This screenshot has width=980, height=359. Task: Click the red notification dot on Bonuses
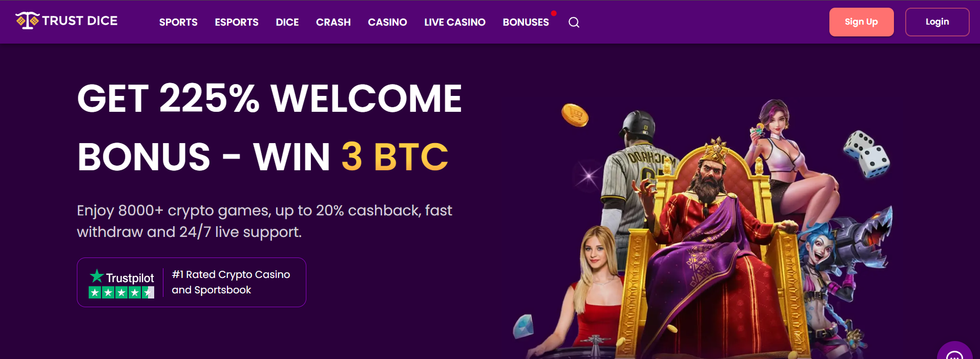pos(554,13)
